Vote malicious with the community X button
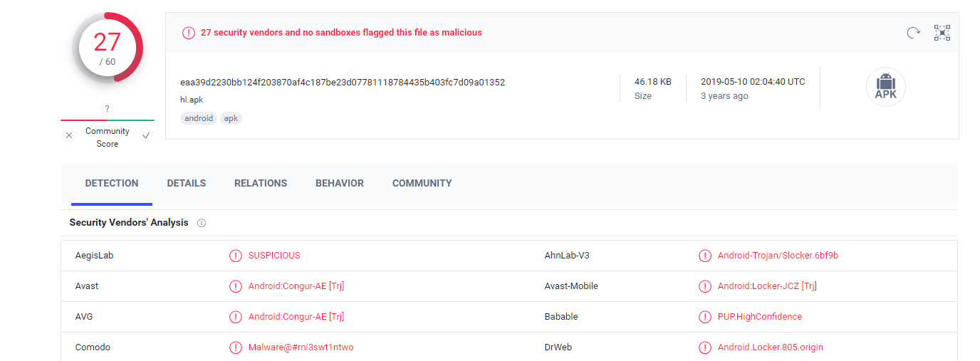Screen dimensions: 980x361 (x=69, y=135)
